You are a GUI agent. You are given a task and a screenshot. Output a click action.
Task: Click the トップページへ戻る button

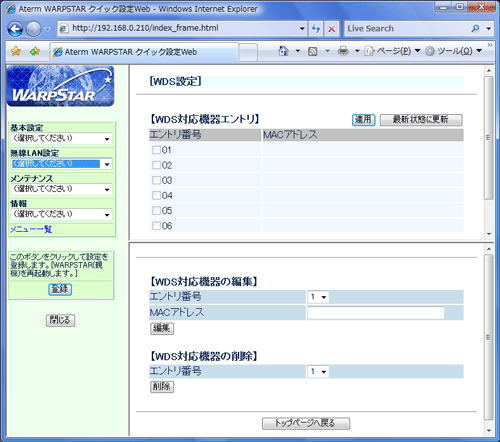pyautogui.click(x=306, y=423)
